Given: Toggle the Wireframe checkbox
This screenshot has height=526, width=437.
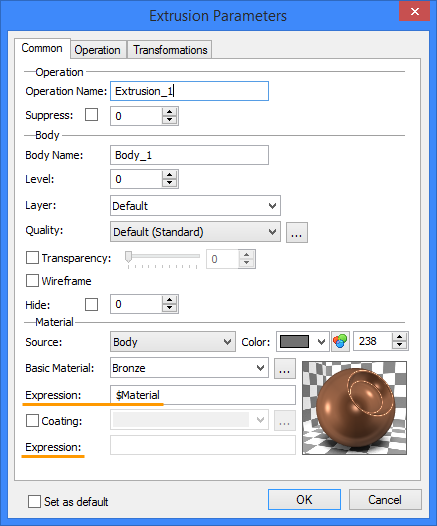Looking at the screenshot, I should [x=32, y=281].
